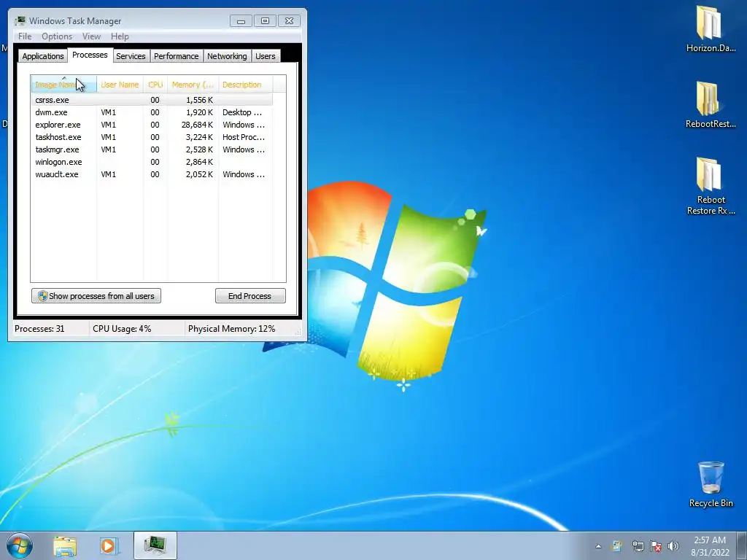Viewport: 747px width, 560px height.
Task: Open Windows Explorer from the taskbar
Action: 65,545
